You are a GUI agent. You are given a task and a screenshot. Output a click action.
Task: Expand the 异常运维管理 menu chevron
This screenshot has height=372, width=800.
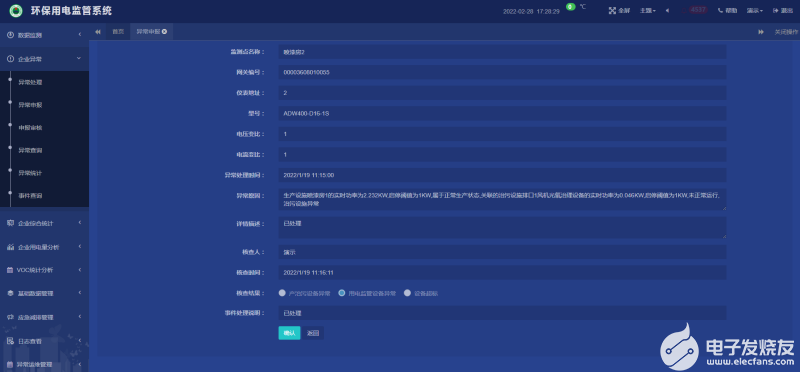coord(80,364)
